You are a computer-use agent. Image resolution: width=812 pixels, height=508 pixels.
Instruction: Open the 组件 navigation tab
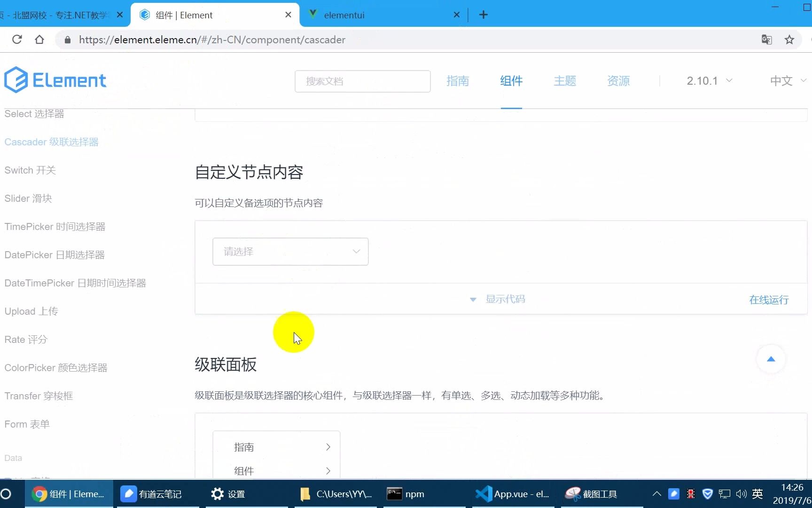tap(511, 81)
